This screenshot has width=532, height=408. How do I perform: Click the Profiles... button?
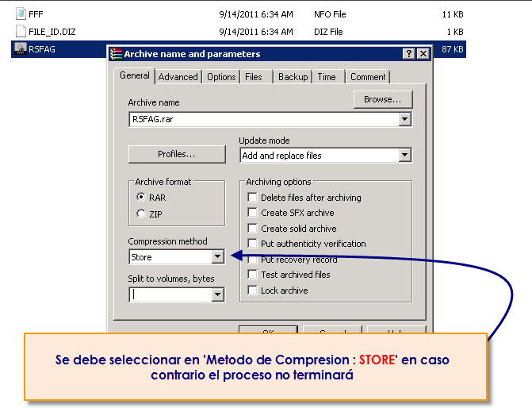176,154
